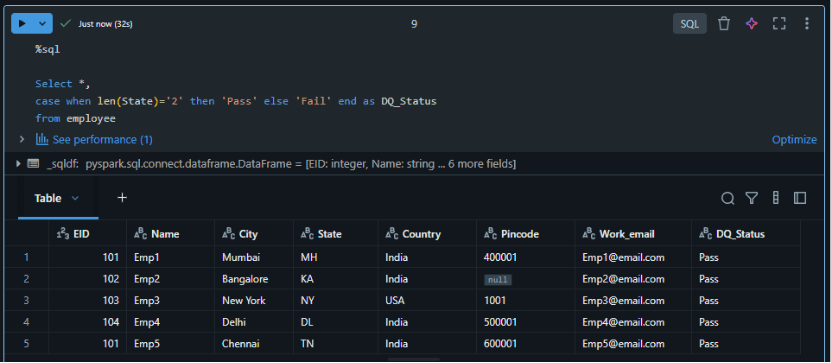Delete the cell using the trash icon

pos(724,23)
